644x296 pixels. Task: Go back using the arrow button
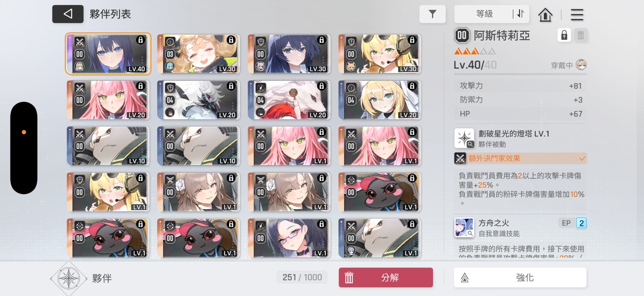[x=68, y=14]
